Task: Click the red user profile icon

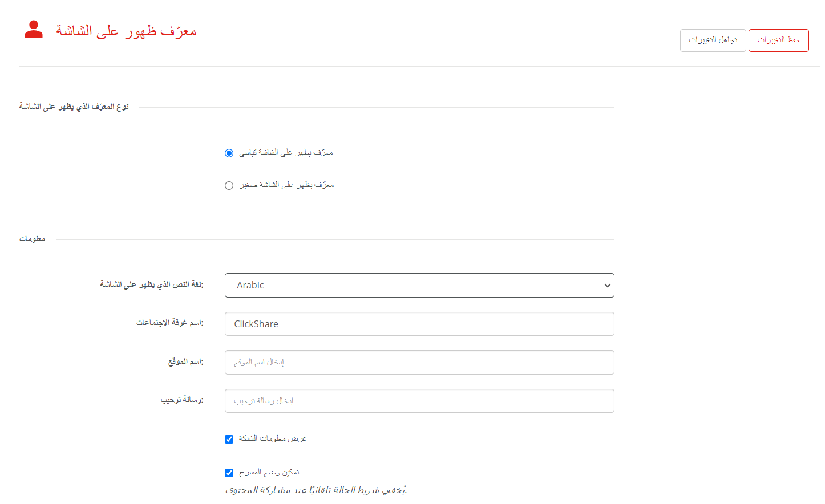Action: pyautogui.click(x=34, y=30)
